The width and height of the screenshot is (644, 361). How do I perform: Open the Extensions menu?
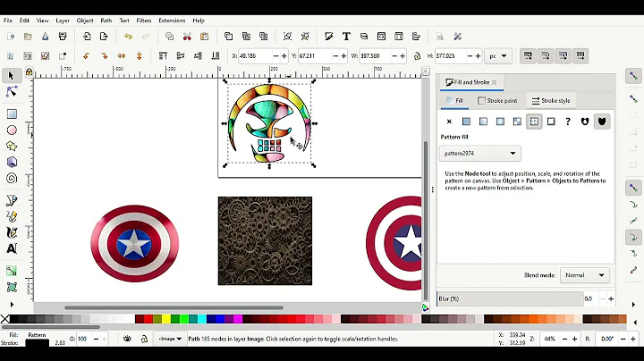(x=172, y=21)
